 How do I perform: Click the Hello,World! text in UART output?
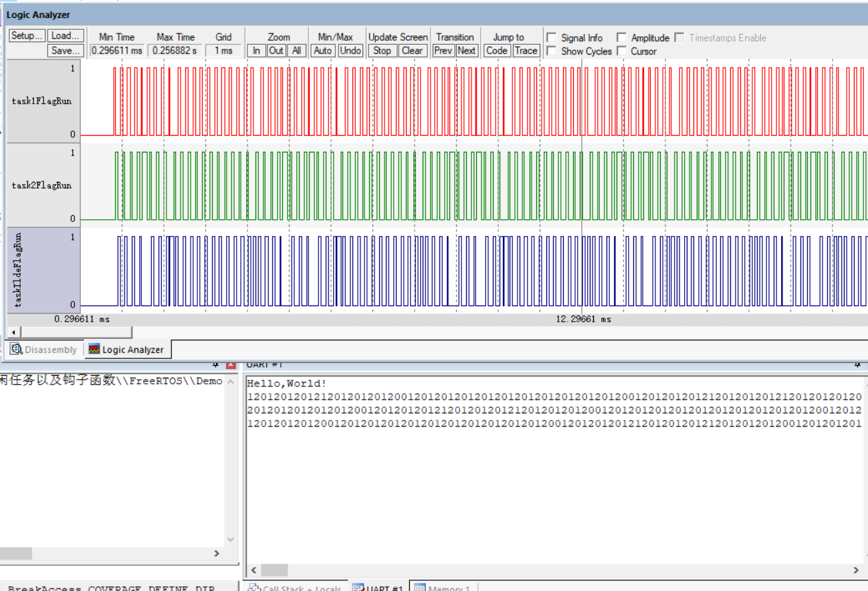click(x=287, y=384)
